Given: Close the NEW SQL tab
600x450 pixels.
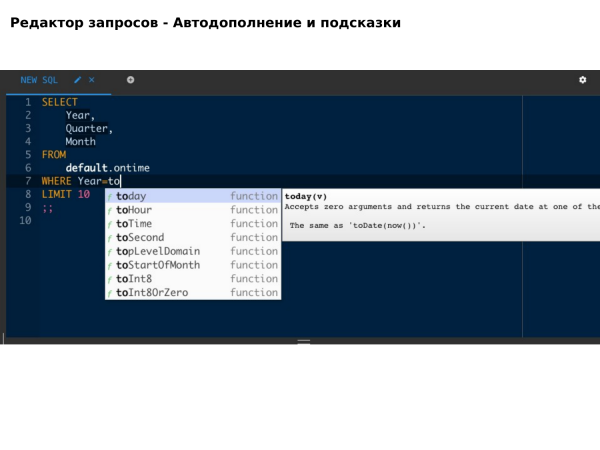Looking at the screenshot, I should coord(92,80).
